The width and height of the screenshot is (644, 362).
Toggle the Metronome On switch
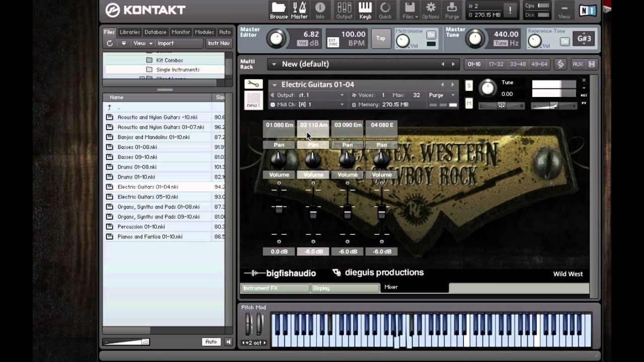point(431,35)
